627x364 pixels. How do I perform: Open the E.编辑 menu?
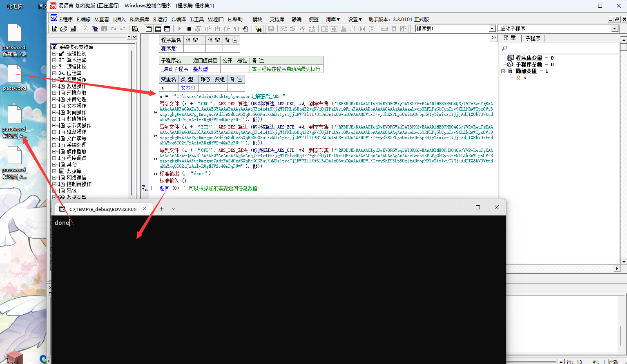(x=84, y=19)
